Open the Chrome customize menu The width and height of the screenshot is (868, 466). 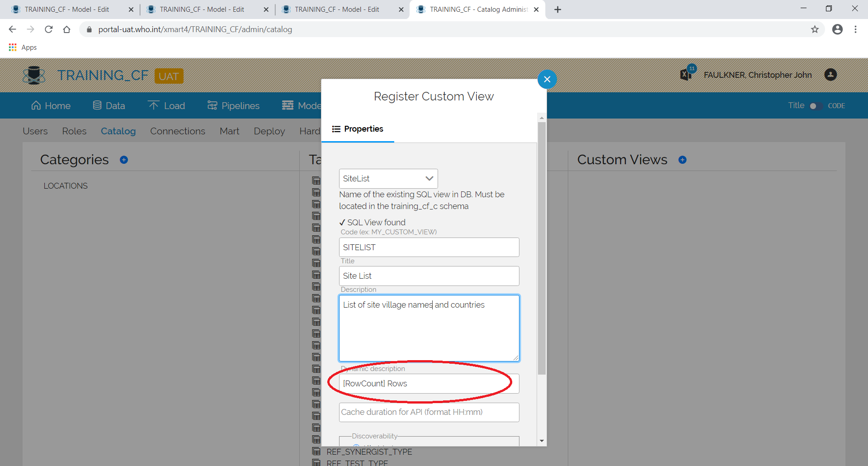(855, 29)
